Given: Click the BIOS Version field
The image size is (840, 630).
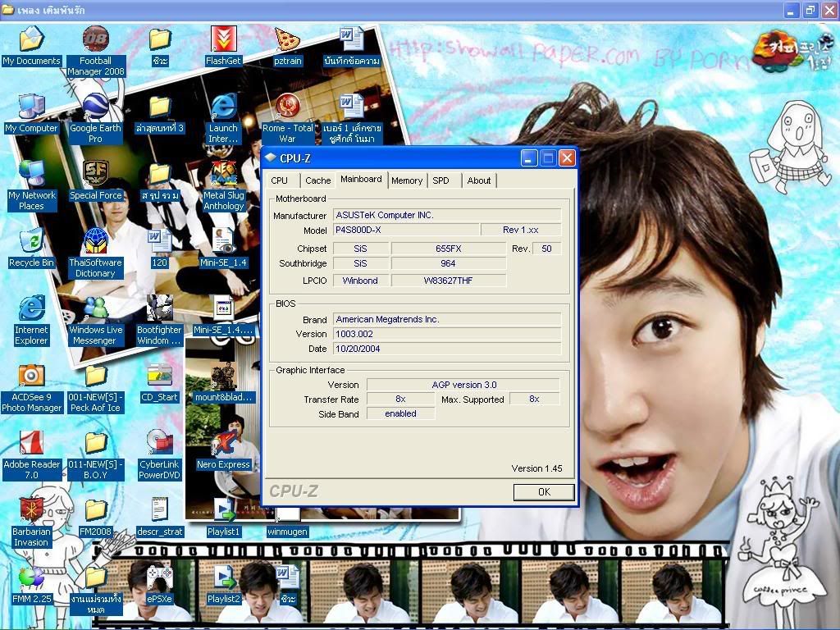Looking at the screenshot, I should pyautogui.click(x=446, y=334).
